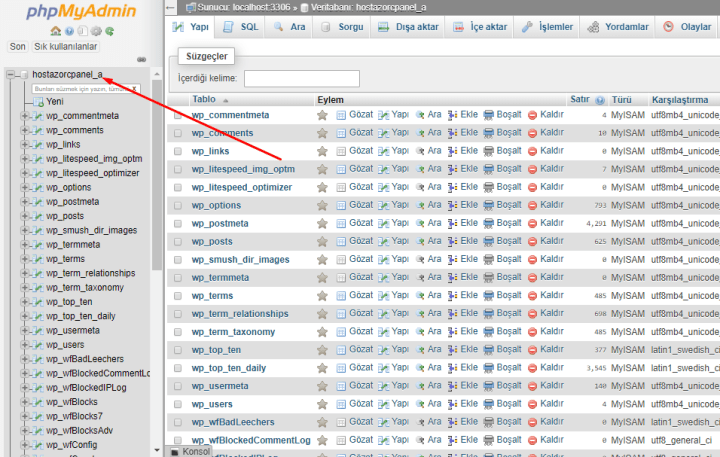Viewport: 720px width, 457px height.
Task: Open the Yapı tab
Action: click(190, 27)
